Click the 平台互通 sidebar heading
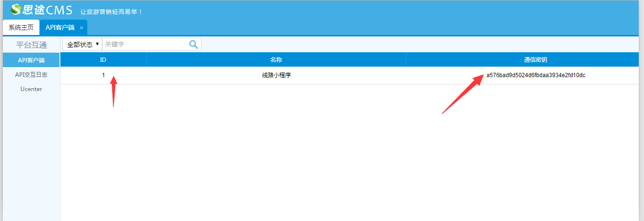 point(31,45)
